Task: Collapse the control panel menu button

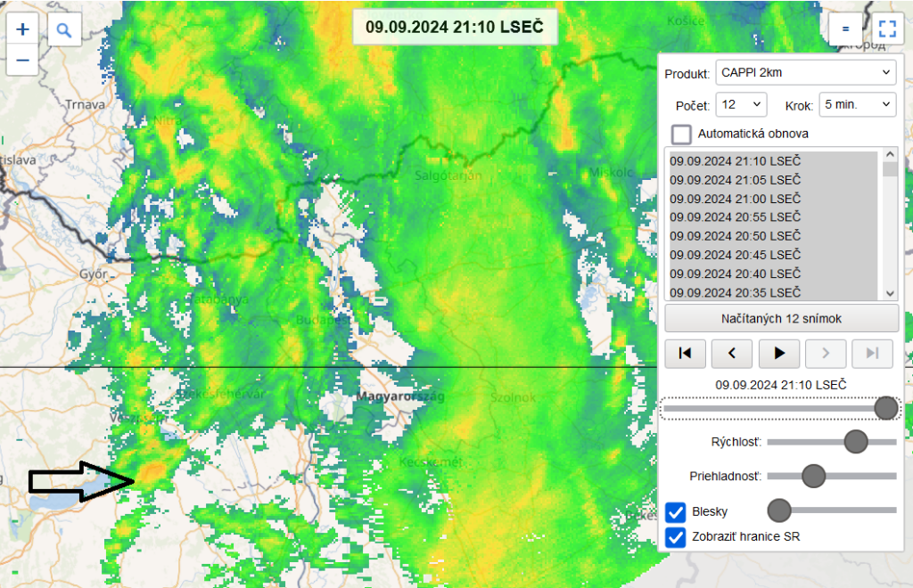Action: click(844, 29)
